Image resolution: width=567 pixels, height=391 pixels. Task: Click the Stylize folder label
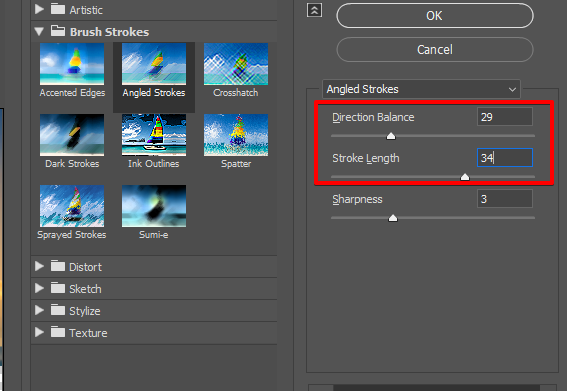85,311
